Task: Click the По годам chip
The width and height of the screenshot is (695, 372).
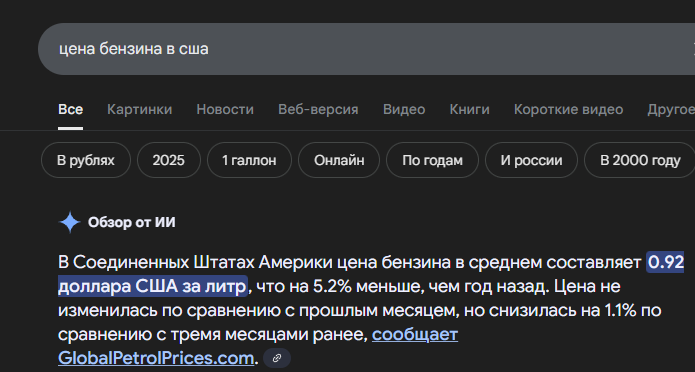Action: tap(433, 160)
